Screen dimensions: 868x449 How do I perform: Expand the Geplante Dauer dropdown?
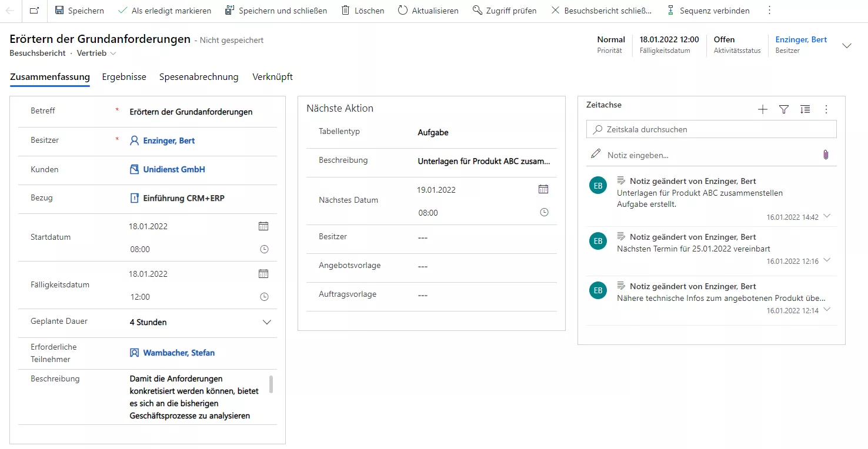point(266,322)
